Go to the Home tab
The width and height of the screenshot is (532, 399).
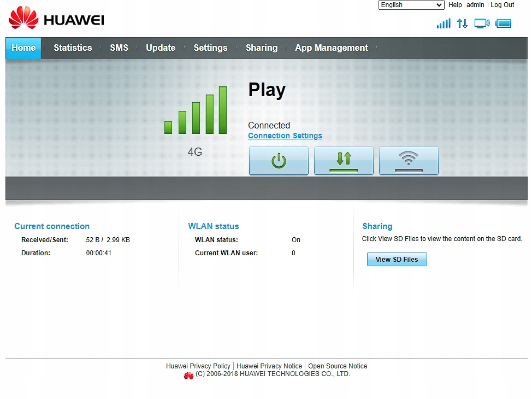point(23,48)
